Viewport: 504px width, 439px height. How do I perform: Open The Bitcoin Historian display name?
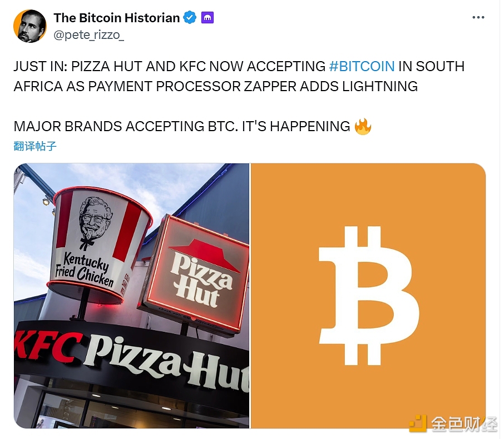click(117, 18)
